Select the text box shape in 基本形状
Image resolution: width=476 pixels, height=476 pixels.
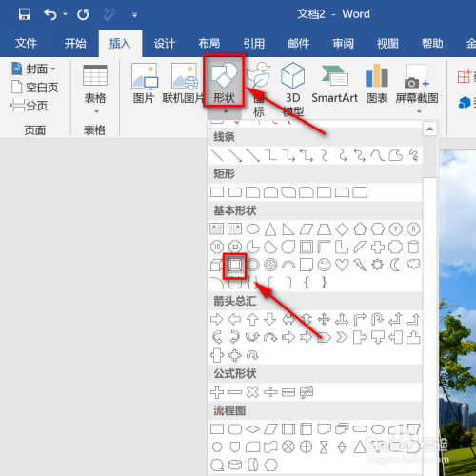coord(217,228)
